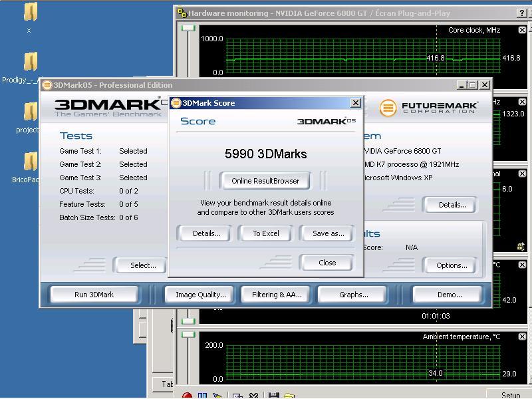Click the 3DMark Score dialog title icon
This screenshot has height=399, width=532.
click(176, 103)
